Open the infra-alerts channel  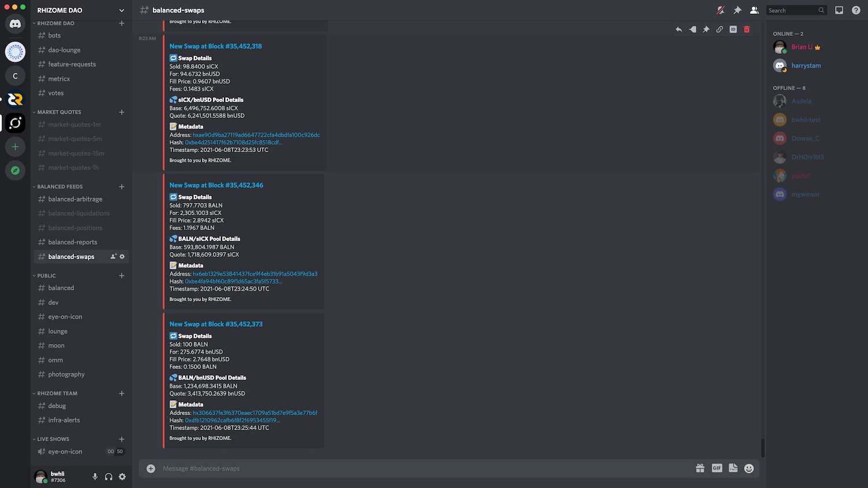tap(64, 420)
